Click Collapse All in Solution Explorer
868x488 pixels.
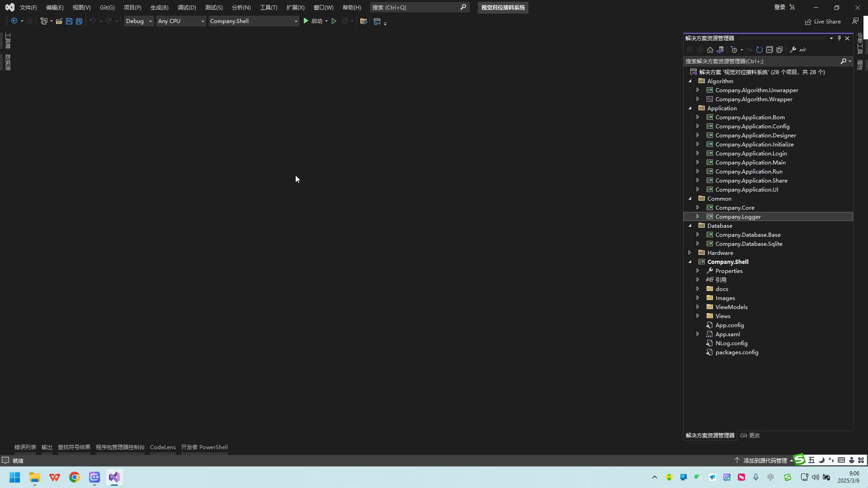[x=769, y=50]
